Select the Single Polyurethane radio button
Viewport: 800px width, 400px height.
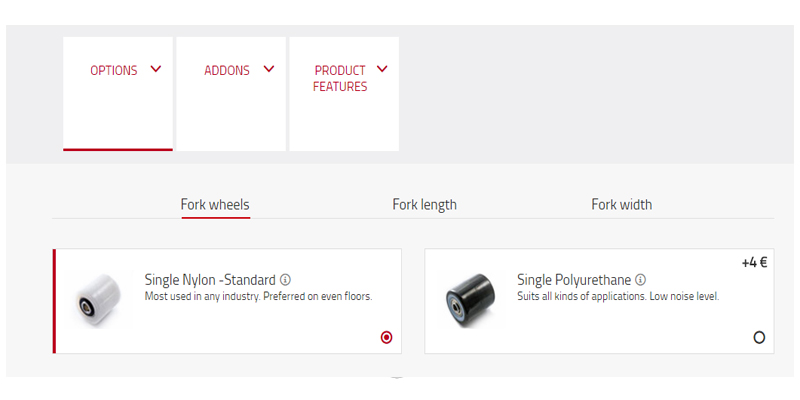pyautogui.click(x=759, y=338)
